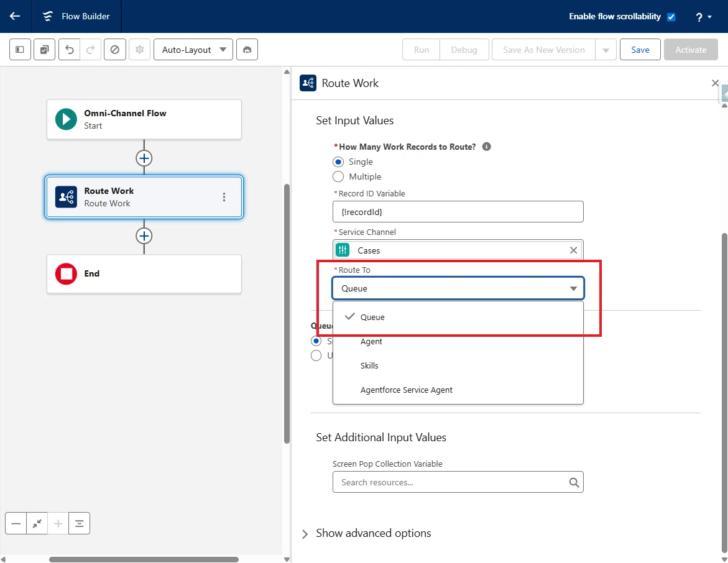The image size is (728, 563).
Task: Open the Route To combobox
Action: (458, 288)
